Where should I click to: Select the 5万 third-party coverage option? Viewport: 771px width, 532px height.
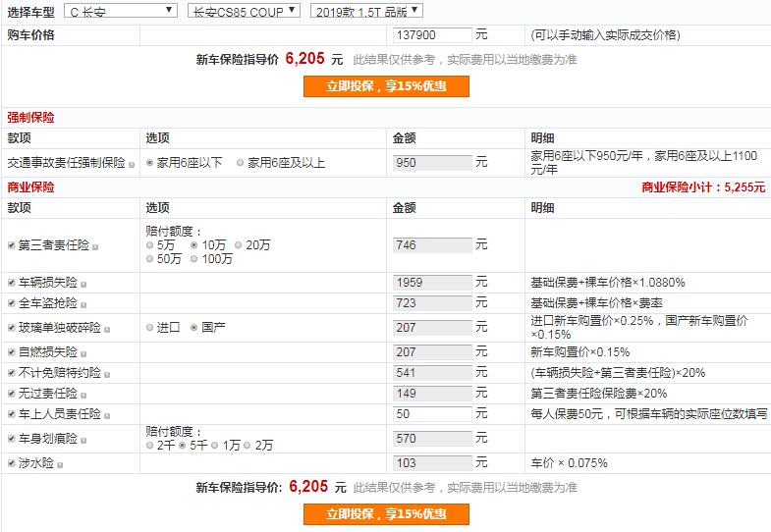point(150,244)
